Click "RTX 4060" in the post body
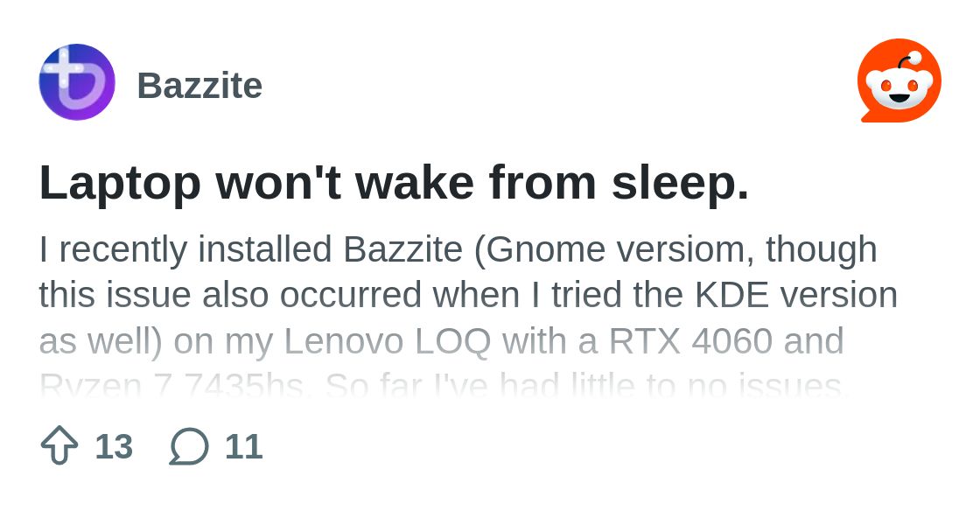 click(x=690, y=340)
